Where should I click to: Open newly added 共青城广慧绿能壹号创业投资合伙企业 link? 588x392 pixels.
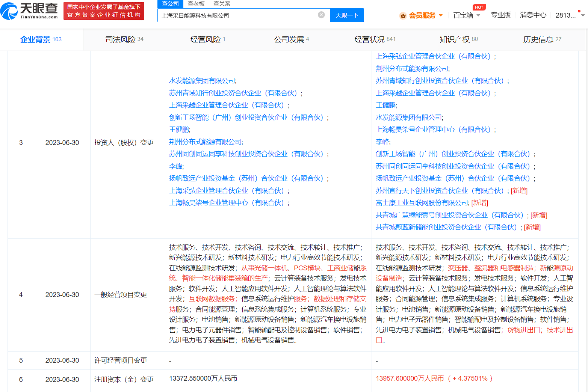pyautogui.click(x=450, y=215)
